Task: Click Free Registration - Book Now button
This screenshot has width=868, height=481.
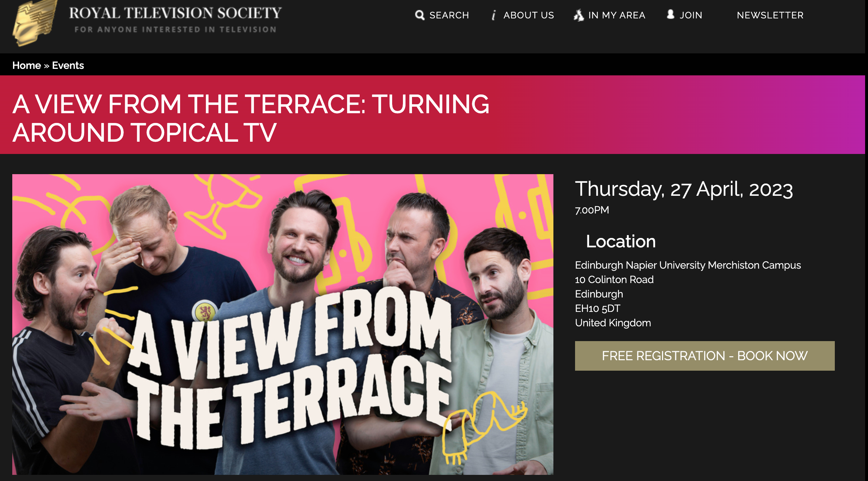Action: (705, 356)
